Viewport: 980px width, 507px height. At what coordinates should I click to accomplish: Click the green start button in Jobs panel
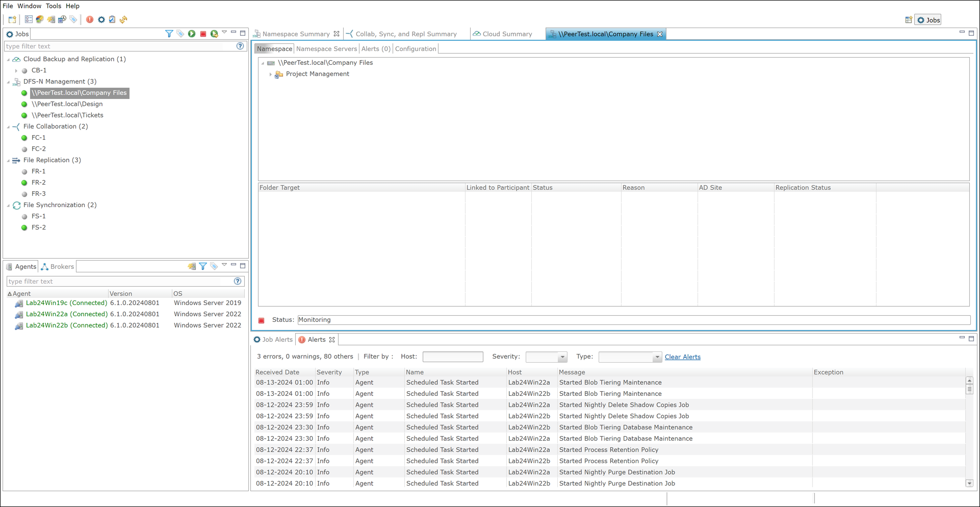192,34
